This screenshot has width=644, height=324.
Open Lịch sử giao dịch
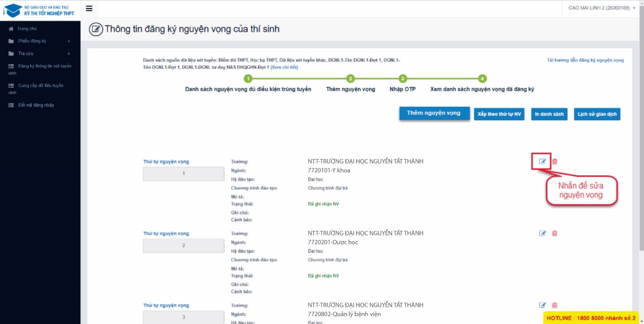(x=597, y=114)
